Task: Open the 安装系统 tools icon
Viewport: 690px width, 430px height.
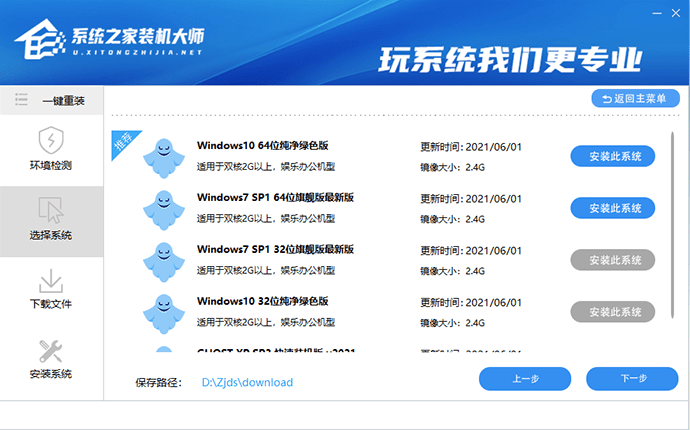Action: coord(51,351)
